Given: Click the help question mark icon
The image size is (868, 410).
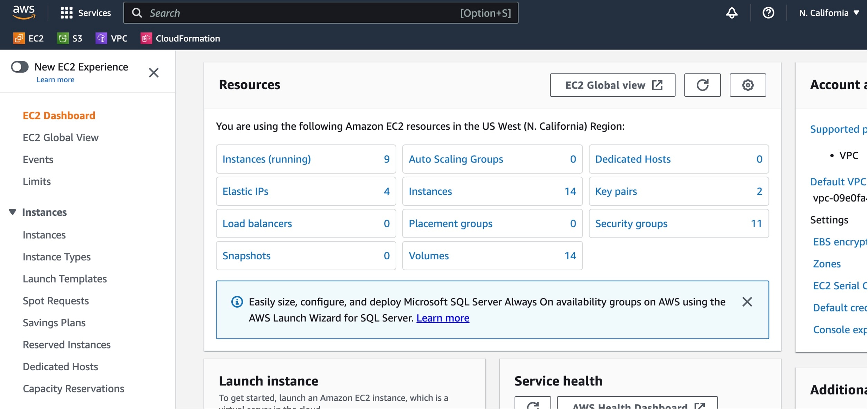Looking at the screenshot, I should (769, 13).
